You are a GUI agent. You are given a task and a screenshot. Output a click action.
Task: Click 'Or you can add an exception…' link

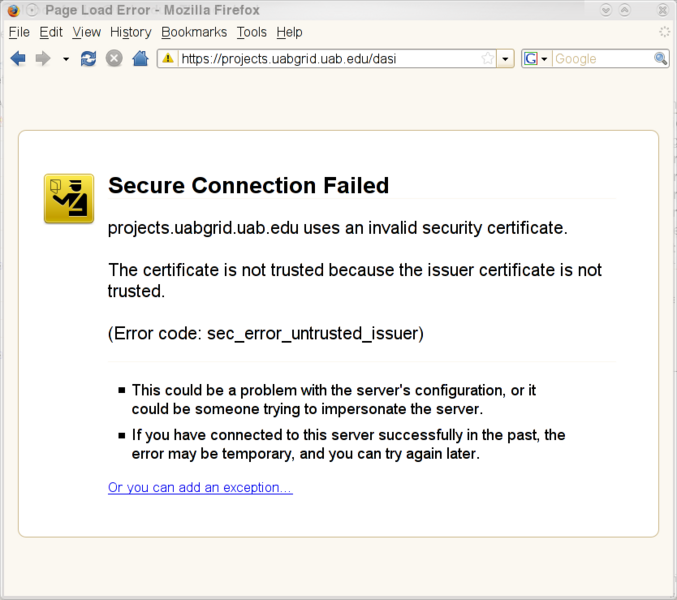click(200, 488)
